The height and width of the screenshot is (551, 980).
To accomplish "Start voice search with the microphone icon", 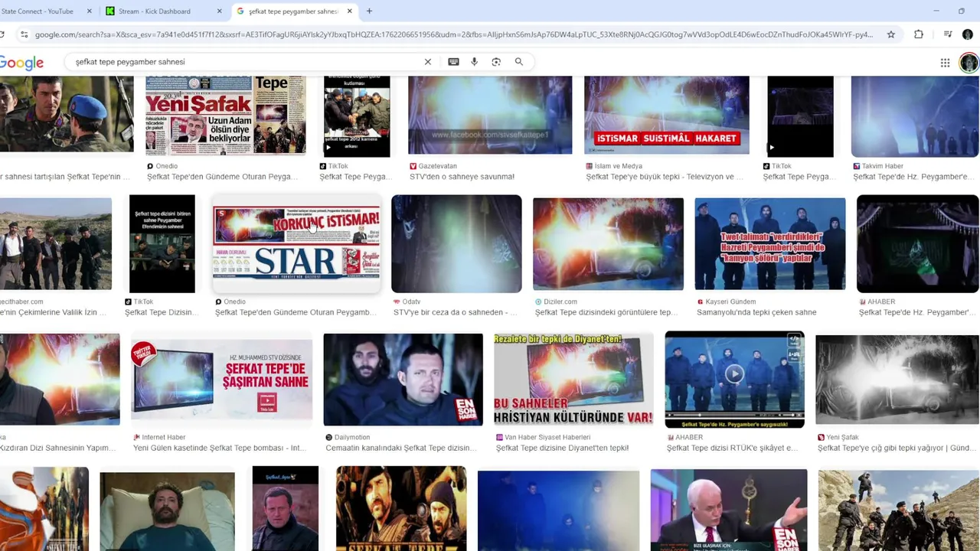I will [474, 62].
